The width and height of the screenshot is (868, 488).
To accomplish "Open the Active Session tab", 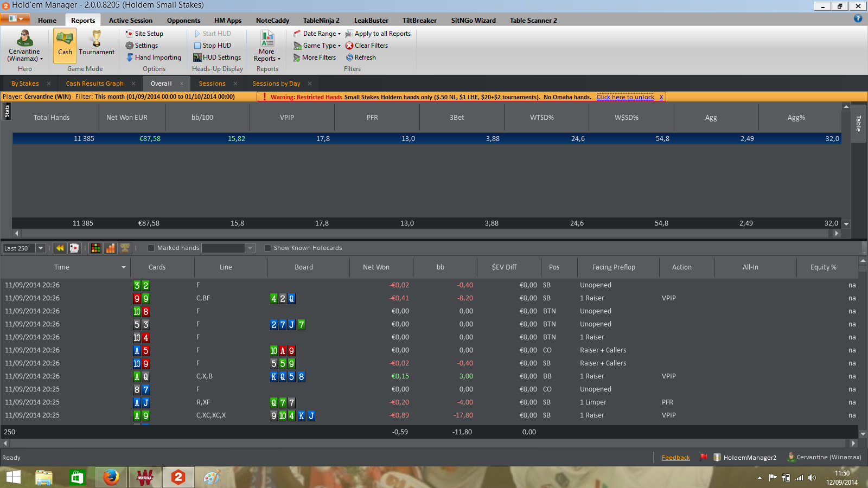I will (131, 21).
